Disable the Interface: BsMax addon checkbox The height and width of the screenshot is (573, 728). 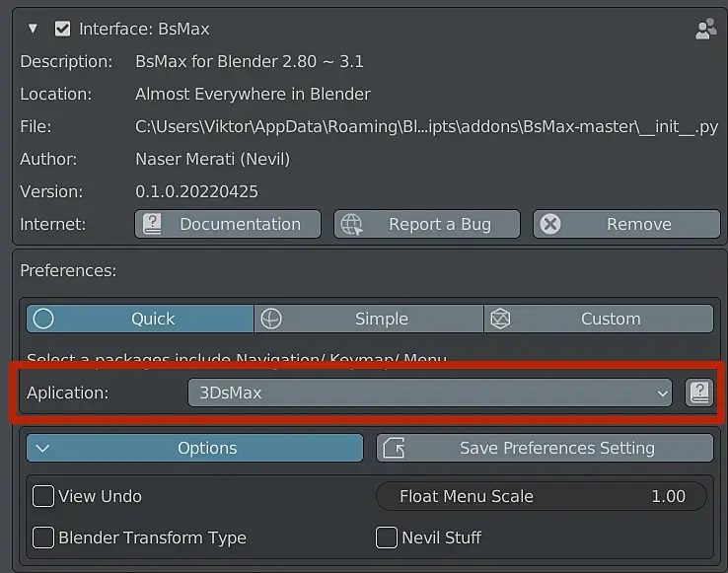pos(63,30)
